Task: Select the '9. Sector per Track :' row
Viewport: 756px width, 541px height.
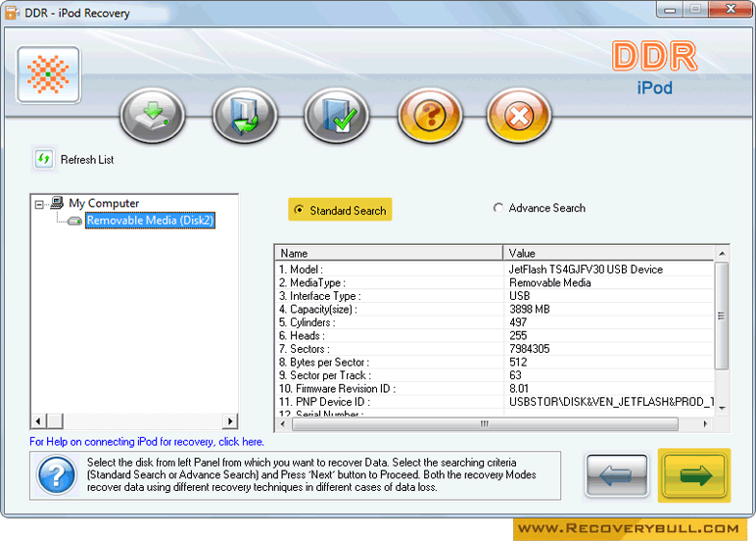Action: (495, 375)
